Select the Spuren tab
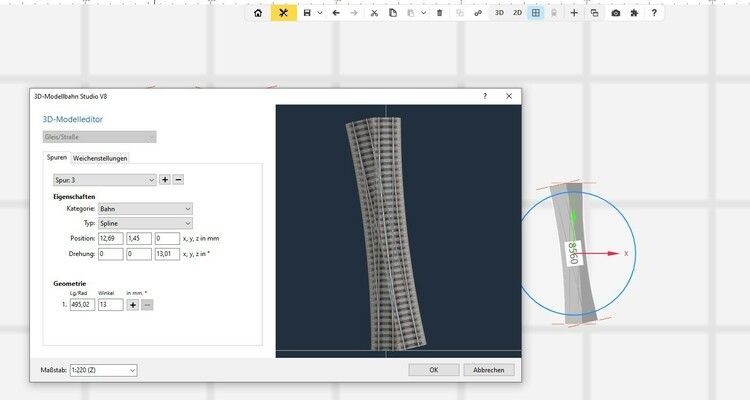The image size is (750, 400). pos(57,158)
